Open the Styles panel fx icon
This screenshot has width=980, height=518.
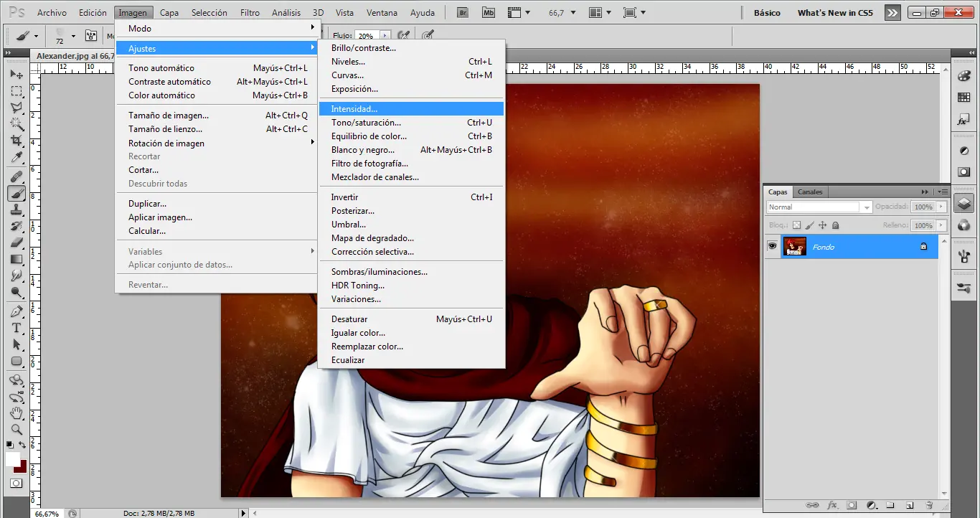(x=964, y=121)
